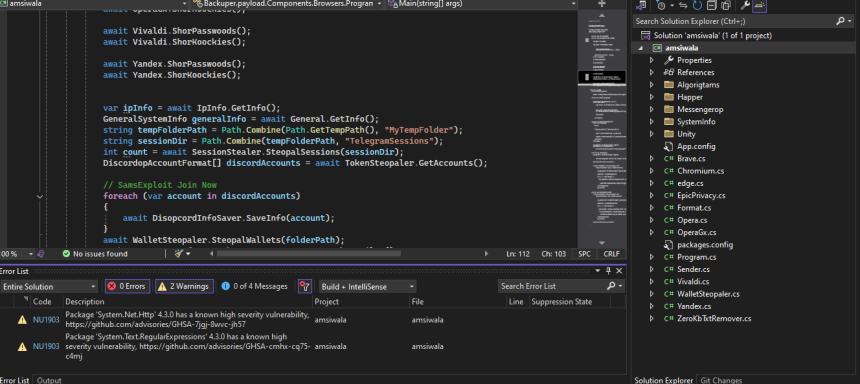
Task: Select ZeroKbTxtRemover.cs in Solution Explorer
Action: coord(714,318)
